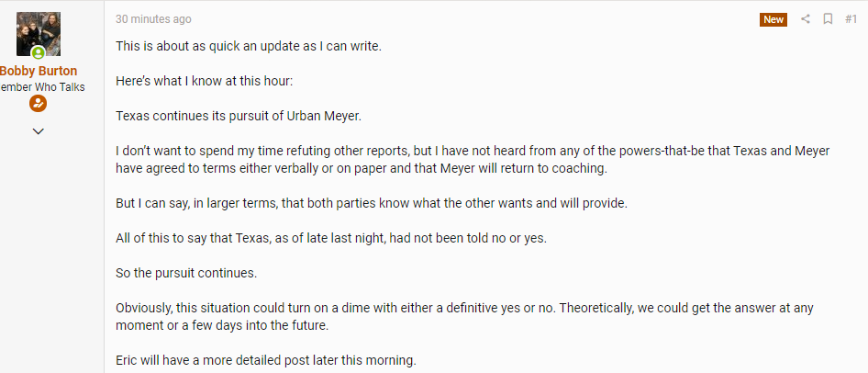The height and width of the screenshot is (373, 868).
Task: Click the orange "New" post badge
Action: coord(773,19)
